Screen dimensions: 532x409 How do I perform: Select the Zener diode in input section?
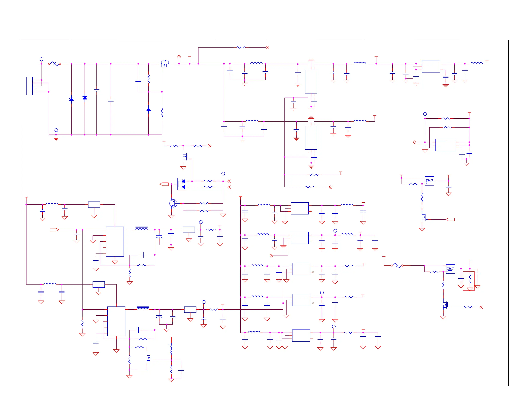pyautogui.click(x=71, y=99)
